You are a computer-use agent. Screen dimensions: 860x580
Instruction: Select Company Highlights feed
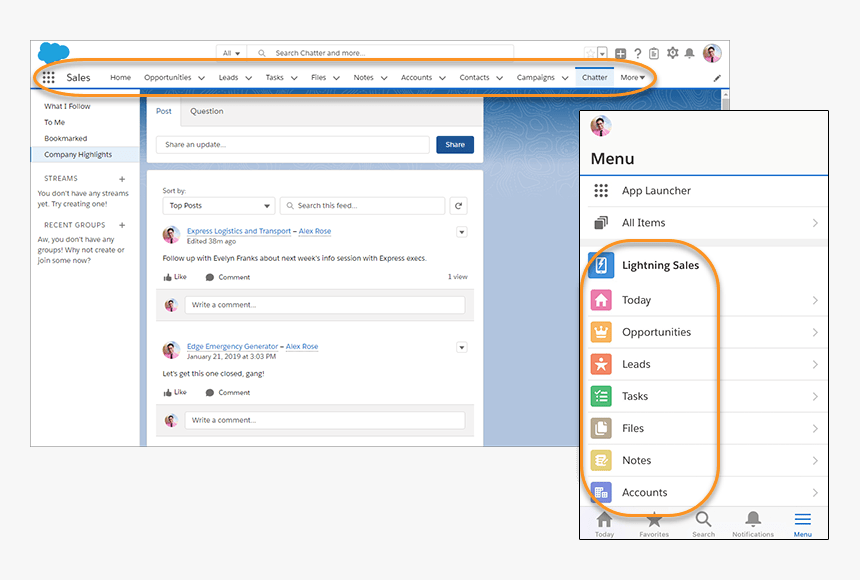click(85, 155)
